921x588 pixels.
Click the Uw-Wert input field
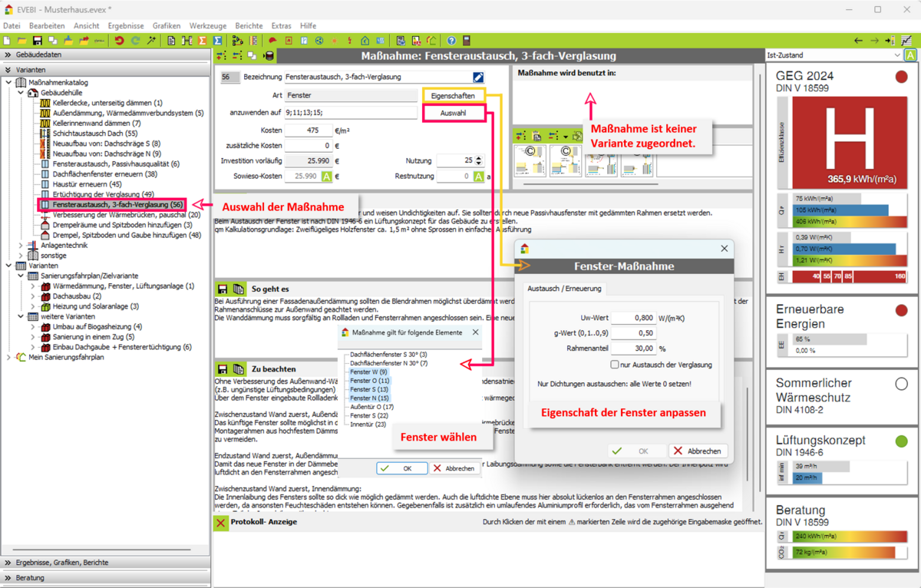(633, 318)
